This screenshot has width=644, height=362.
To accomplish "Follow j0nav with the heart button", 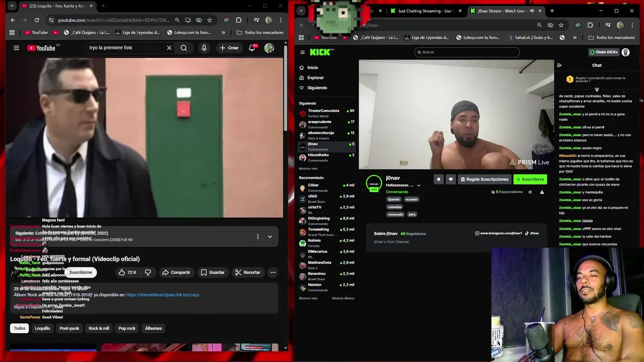I will 450,179.
